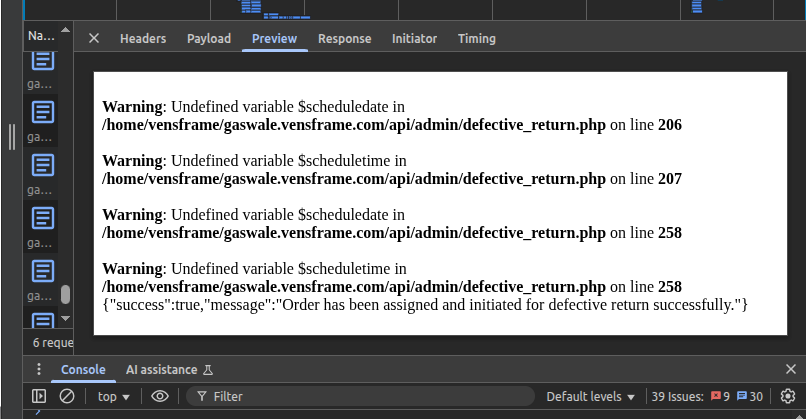Close the request details pane
Image resolution: width=806 pixels, height=419 pixels.
click(94, 38)
